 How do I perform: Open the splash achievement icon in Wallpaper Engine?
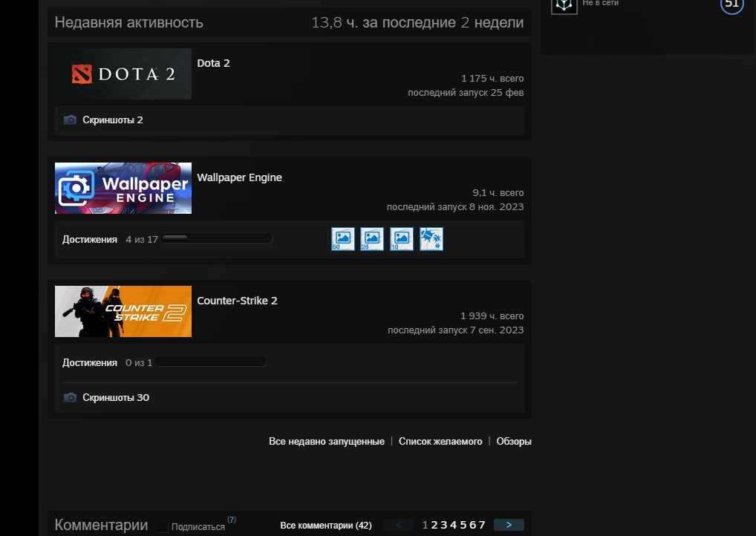431,239
